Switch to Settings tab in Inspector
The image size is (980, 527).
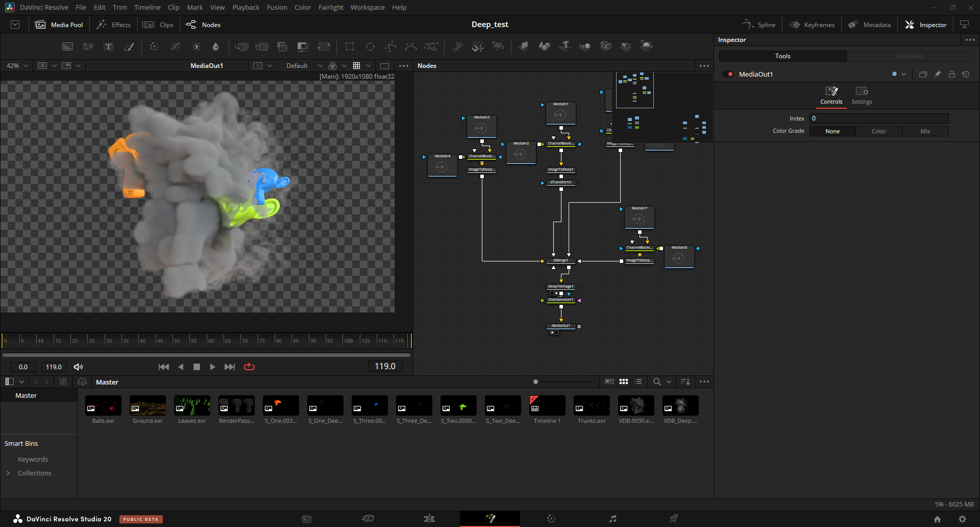point(862,95)
